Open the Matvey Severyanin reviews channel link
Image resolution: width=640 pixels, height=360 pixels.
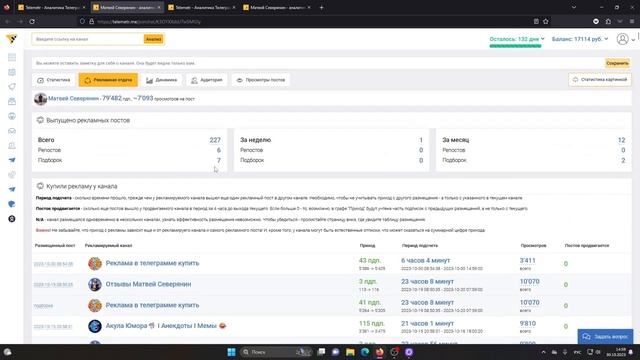coord(148,284)
